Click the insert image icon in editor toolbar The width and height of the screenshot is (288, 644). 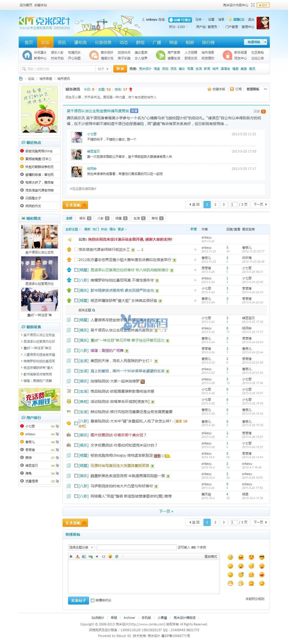click(84, 556)
